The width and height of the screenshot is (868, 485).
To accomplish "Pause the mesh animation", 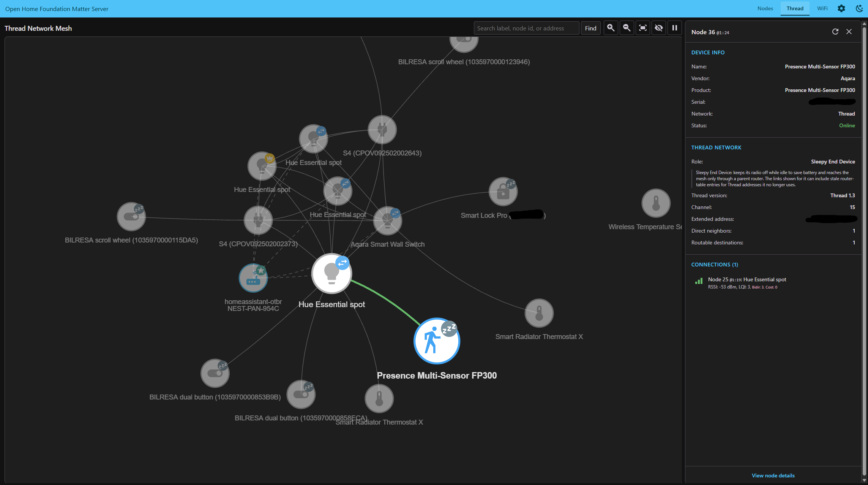I will tap(674, 28).
